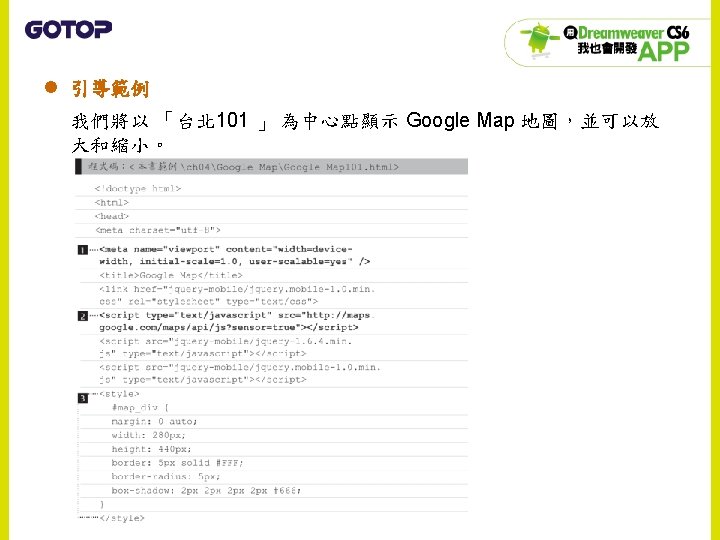The height and width of the screenshot is (540, 720).
Task: Select the closing </style> tag line
Action: click(122, 518)
